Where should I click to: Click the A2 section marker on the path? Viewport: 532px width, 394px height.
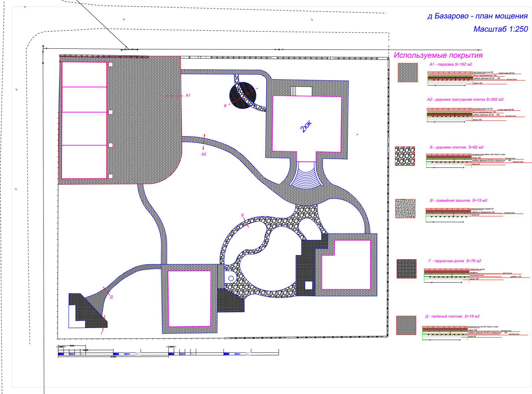pos(203,154)
